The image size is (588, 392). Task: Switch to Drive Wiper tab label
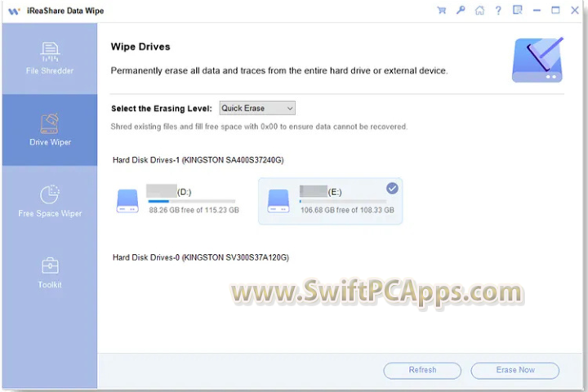[x=51, y=142]
